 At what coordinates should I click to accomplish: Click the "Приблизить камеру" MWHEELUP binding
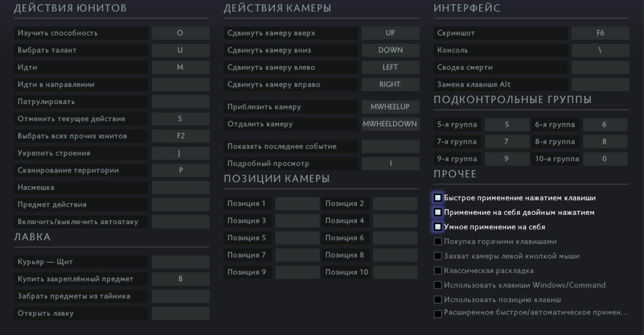pyautogui.click(x=390, y=107)
